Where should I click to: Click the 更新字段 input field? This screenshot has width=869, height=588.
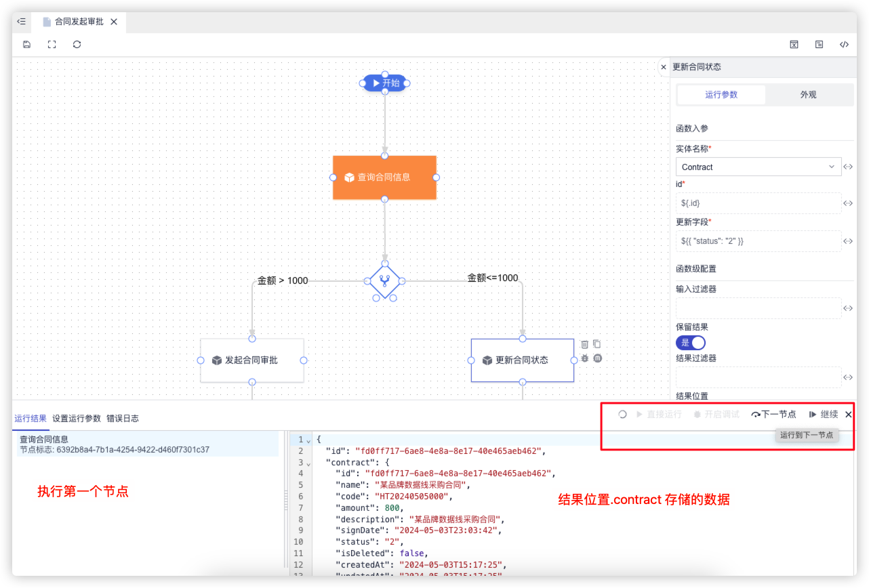758,240
